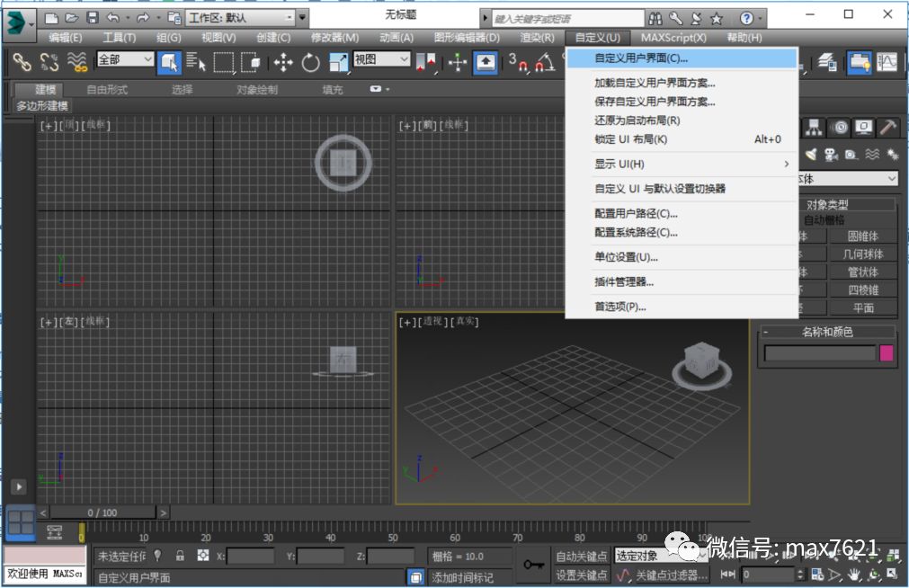
Task: Open the 视图 reference coordinate system dropdown
Action: (x=381, y=59)
